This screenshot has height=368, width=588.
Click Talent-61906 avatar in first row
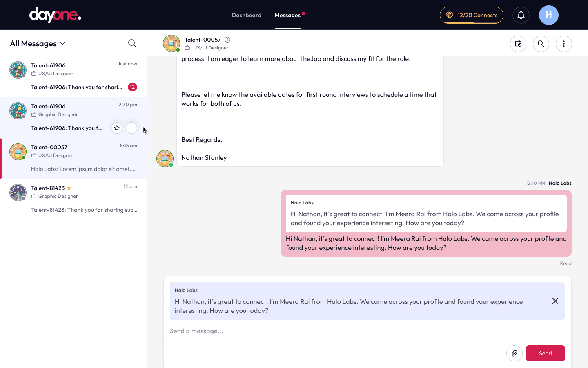[x=18, y=70]
